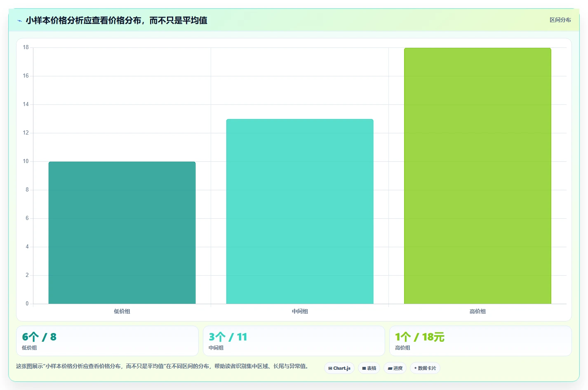Open the "1个 / 18元" stat card

(480, 341)
